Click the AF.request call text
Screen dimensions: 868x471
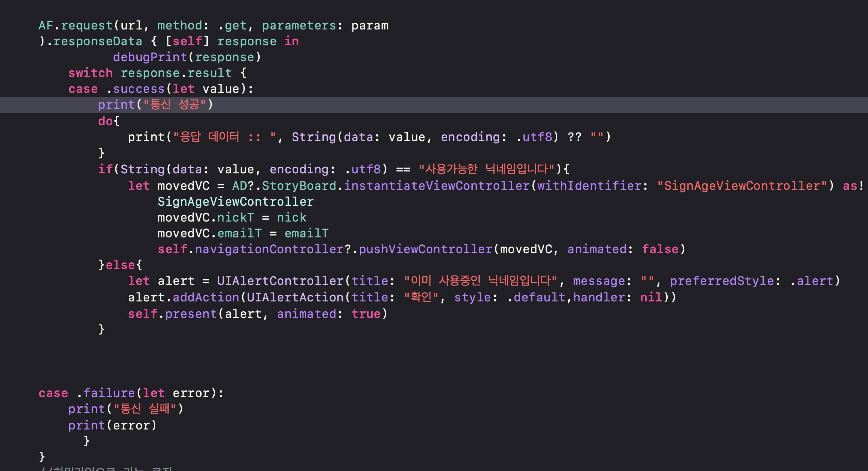[75, 26]
